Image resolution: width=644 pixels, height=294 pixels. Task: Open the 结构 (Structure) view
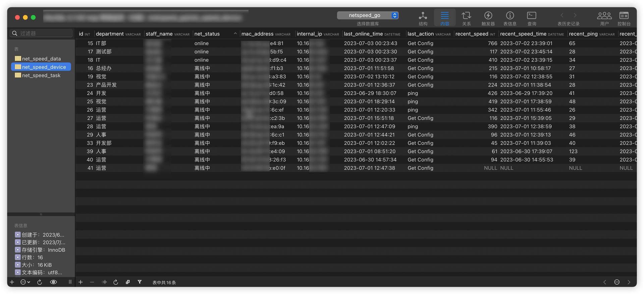coord(423,18)
